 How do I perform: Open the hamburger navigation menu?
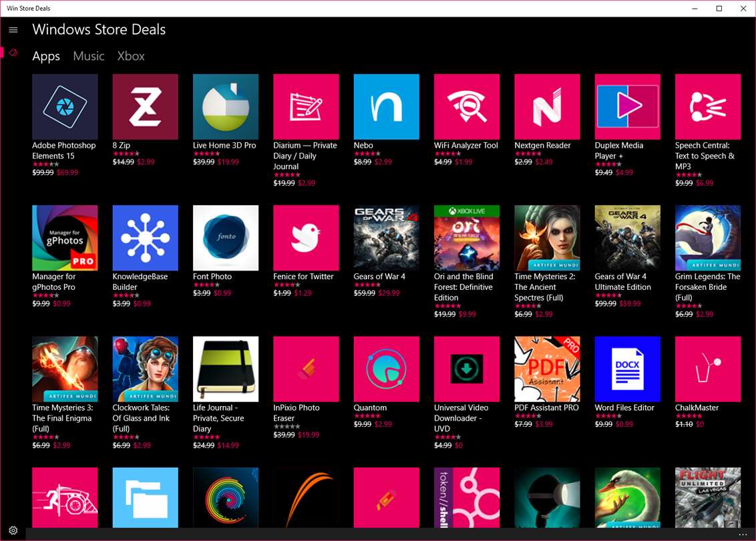pyautogui.click(x=13, y=30)
